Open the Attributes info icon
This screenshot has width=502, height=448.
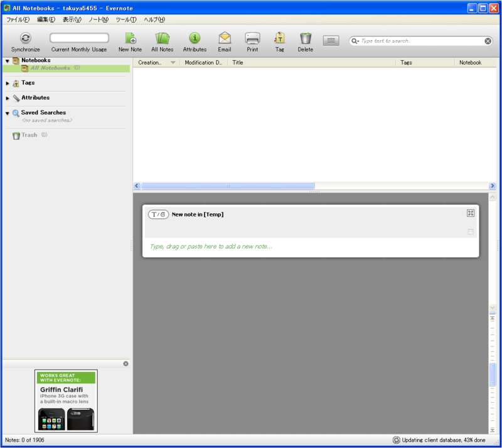tap(195, 38)
